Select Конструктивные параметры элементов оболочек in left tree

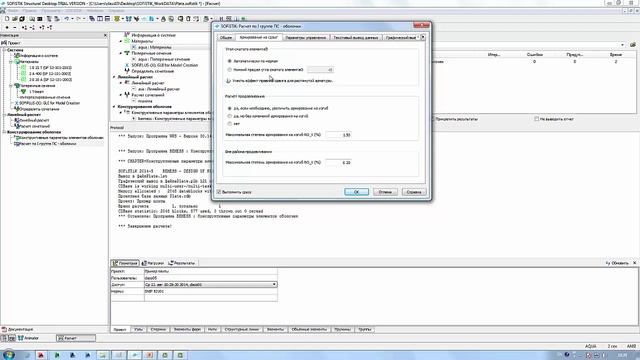click(x=61, y=138)
